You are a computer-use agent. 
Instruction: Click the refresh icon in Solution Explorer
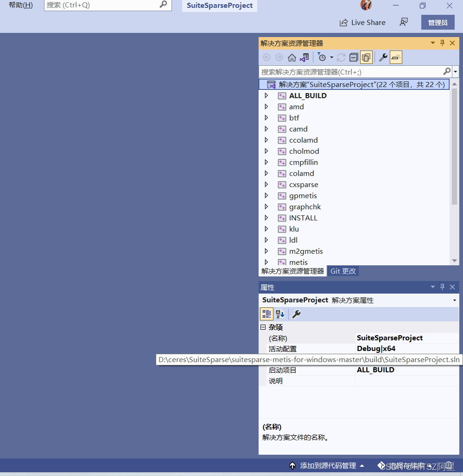coord(341,57)
